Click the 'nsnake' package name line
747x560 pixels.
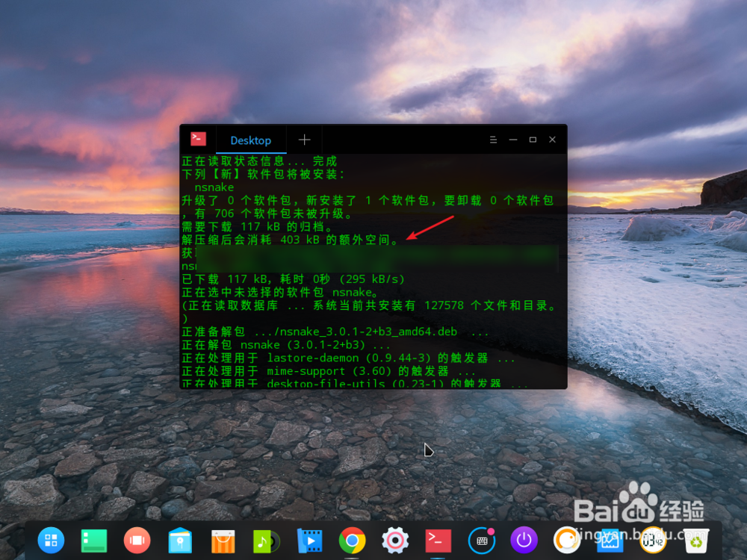[214, 187]
